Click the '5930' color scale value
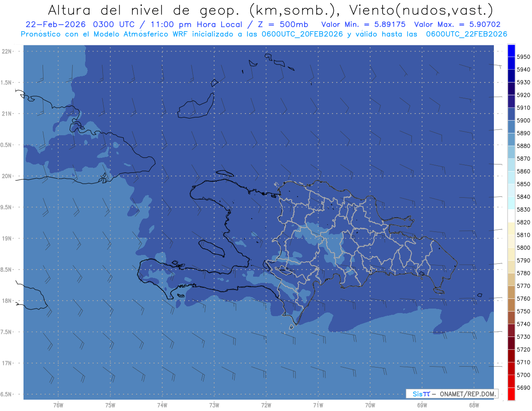 [x=523, y=82]
